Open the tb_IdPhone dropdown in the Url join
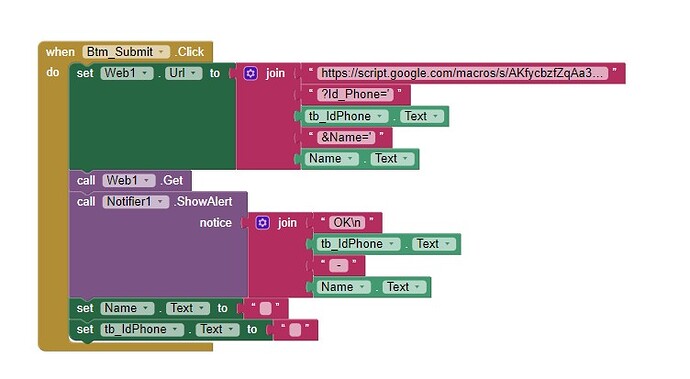 (x=346, y=116)
